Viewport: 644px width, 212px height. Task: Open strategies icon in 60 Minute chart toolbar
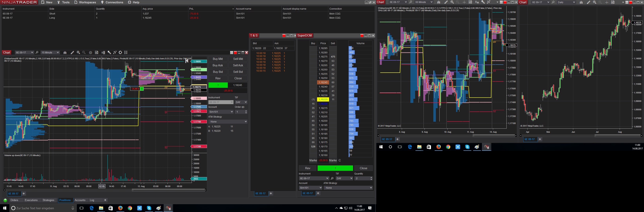pos(489,2)
